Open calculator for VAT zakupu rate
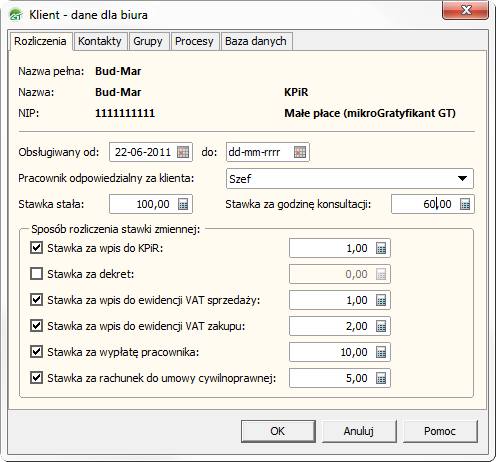This screenshot has width=496, height=462. (381, 326)
